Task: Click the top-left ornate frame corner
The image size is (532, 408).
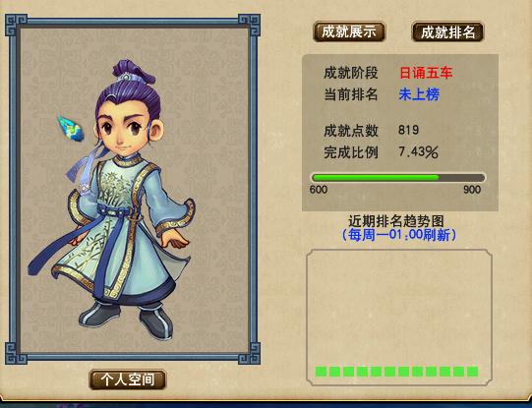Action: (16, 26)
